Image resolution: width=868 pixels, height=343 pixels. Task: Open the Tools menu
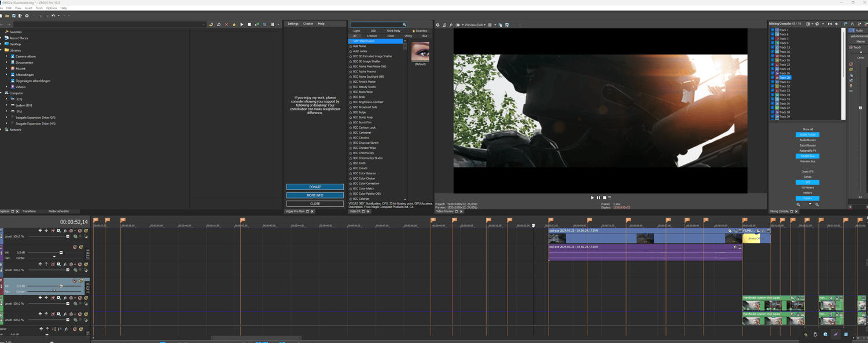coord(39,8)
